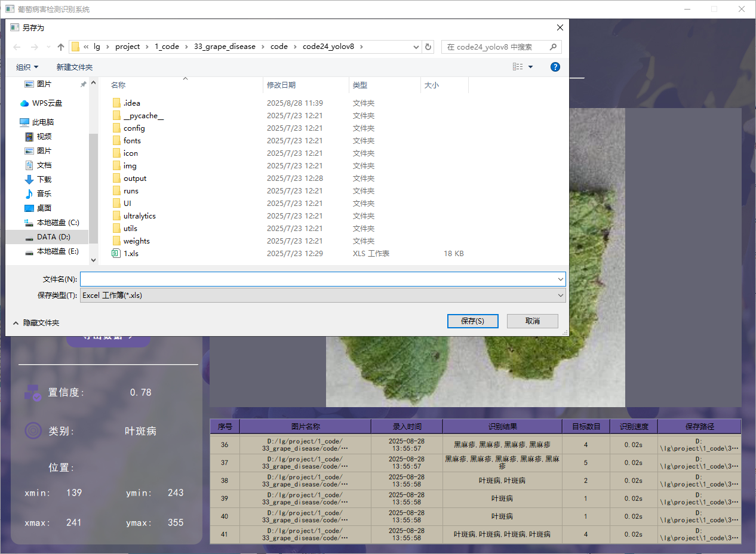Go up one folder level
Viewport: 756px width, 554px height.
point(61,47)
